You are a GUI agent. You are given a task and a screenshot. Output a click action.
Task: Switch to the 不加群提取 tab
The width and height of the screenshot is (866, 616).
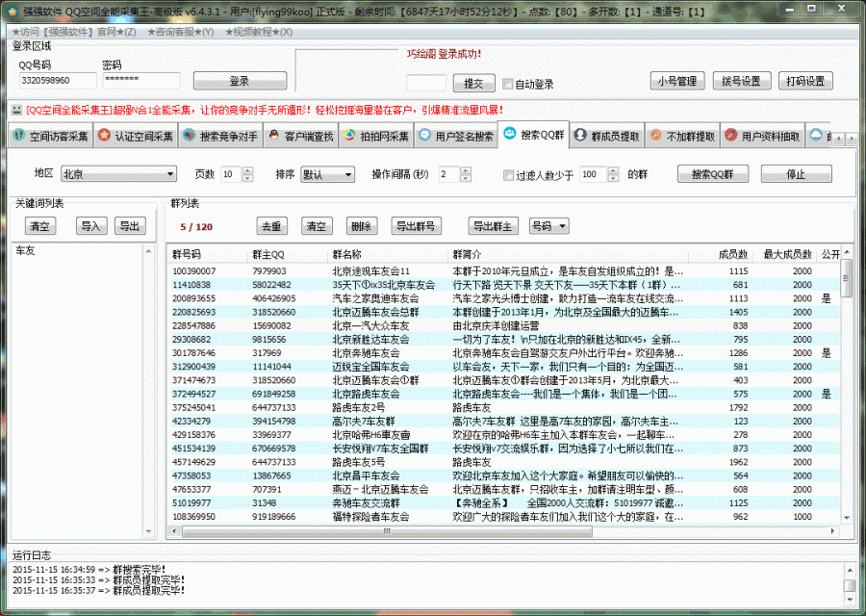(681, 136)
